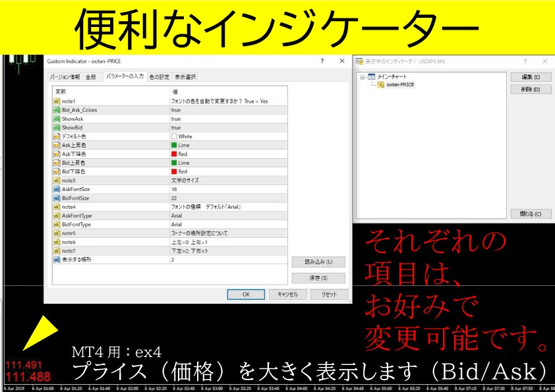Image resolution: width=555 pixels, height=392 pixels.
Task: Click the BidFontType string icon
Action: point(57,224)
